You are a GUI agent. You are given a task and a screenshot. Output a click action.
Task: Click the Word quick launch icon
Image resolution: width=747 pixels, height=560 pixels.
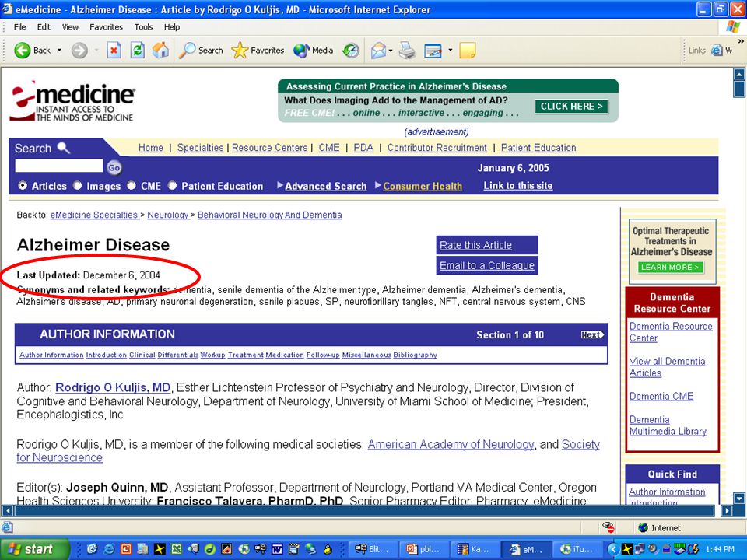tap(277, 549)
